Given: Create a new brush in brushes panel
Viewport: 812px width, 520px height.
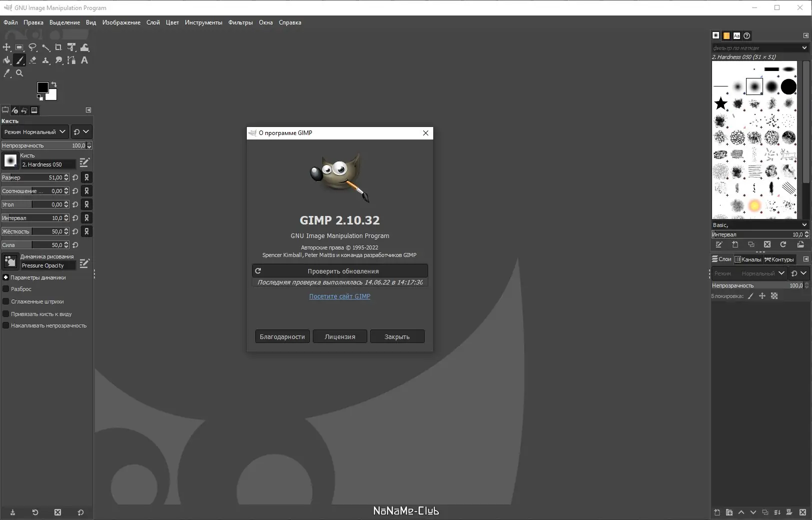Looking at the screenshot, I should click(735, 244).
